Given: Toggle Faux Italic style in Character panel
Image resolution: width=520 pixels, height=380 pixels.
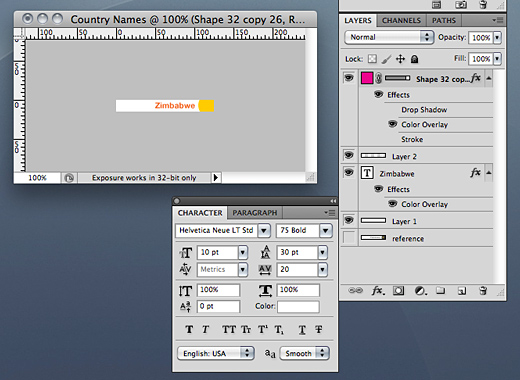Looking at the screenshot, I should point(205,330).
